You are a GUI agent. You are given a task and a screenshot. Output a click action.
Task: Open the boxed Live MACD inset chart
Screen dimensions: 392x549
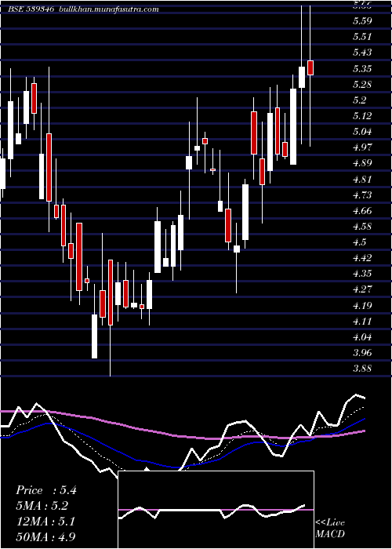click(x=216, y=510)
